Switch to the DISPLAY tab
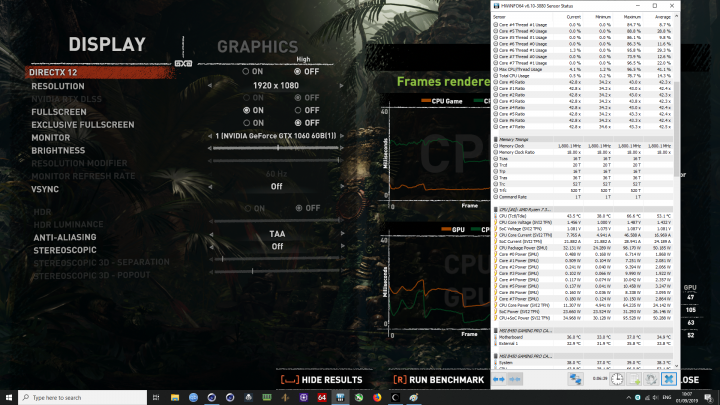 tap(107, 45)
